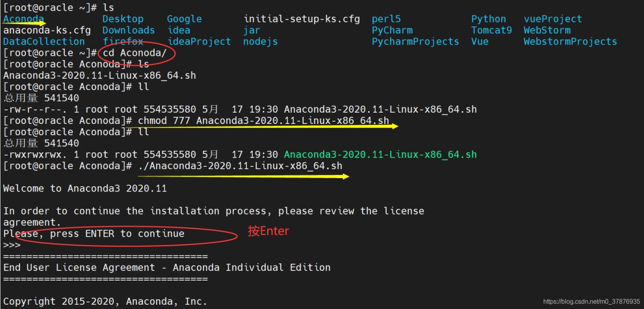644x309 pixels.
Task: Select the Copyright 2015-2020 Anaconda line
Action: pyautogui.click(x=106, y=301)
